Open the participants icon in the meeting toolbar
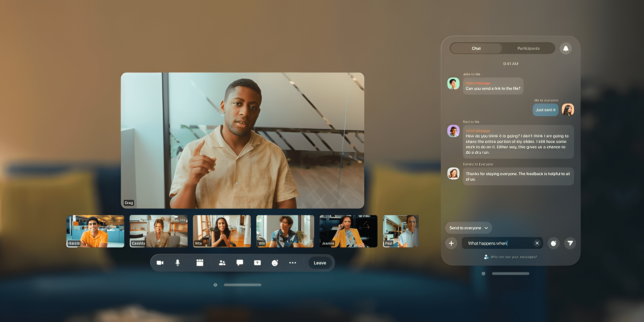 click(x=222, y=263)
